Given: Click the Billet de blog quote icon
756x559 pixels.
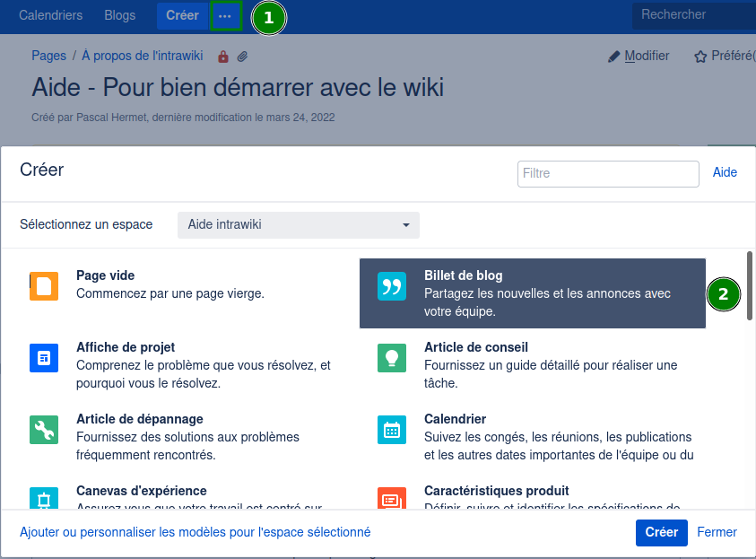Looking at the screenshot, I should [392, 286].
